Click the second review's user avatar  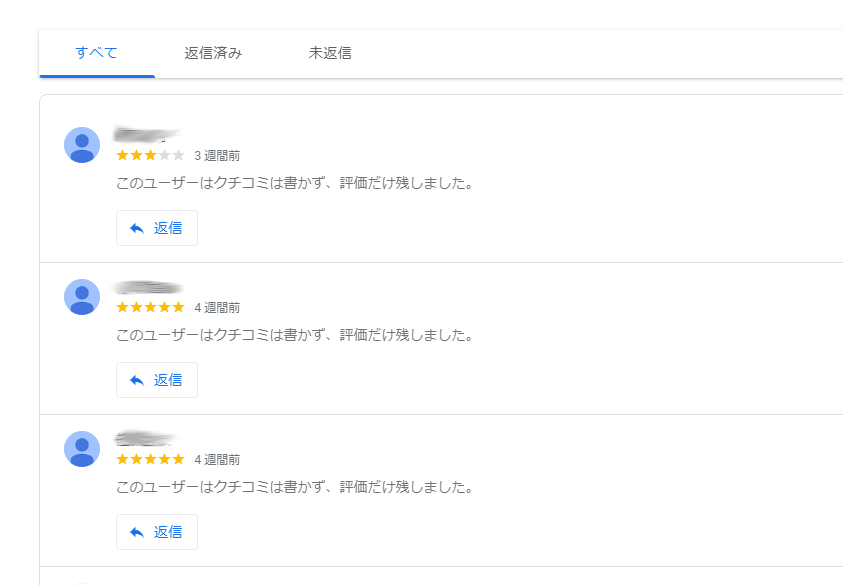click(x=82, y=297)
